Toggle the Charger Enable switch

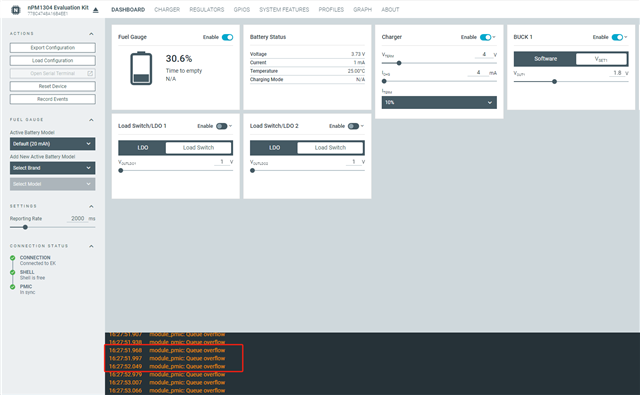click(485, 37)
